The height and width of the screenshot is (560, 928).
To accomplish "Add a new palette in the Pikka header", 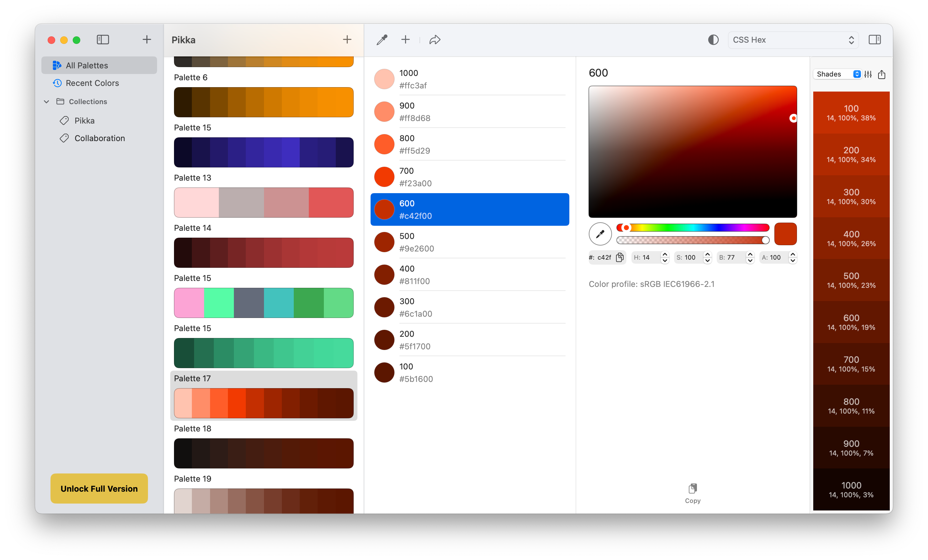I will (347, 40).
